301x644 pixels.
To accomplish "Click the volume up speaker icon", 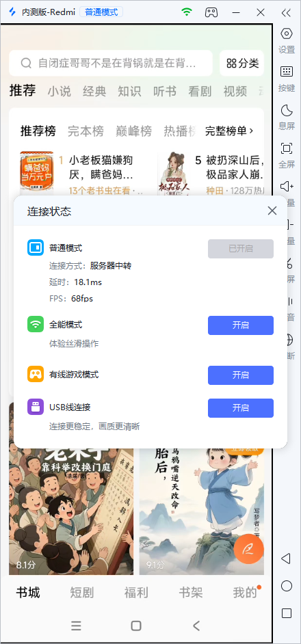I will [287, 187].
